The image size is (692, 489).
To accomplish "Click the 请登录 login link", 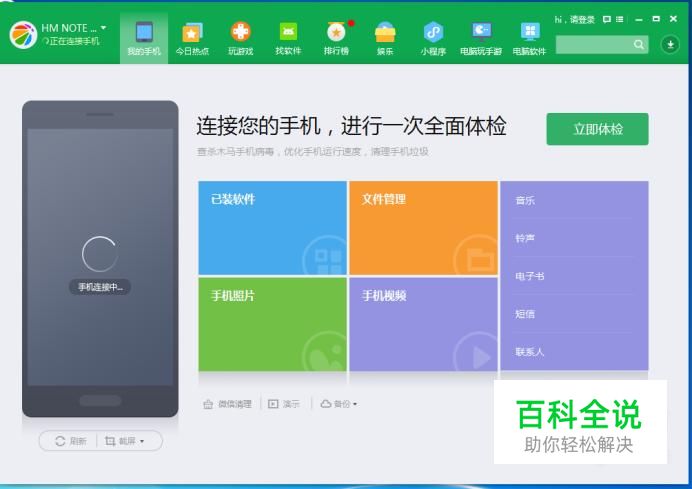I will (x=582, y=19).
